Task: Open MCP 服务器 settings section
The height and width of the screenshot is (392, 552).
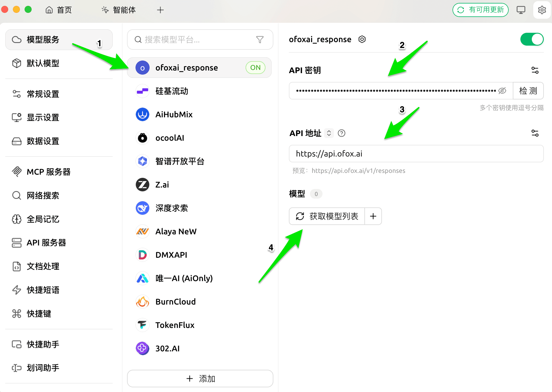Action: click(59, 172)
